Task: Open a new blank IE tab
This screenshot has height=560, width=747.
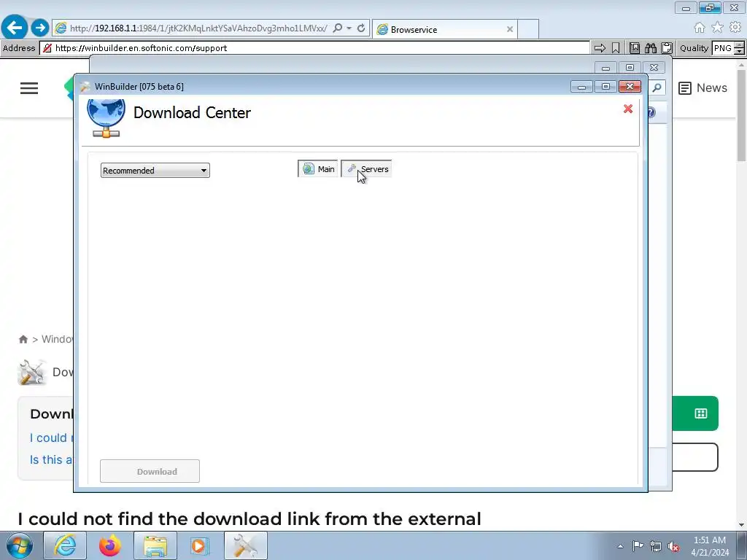Action: [x=528, y=29]
